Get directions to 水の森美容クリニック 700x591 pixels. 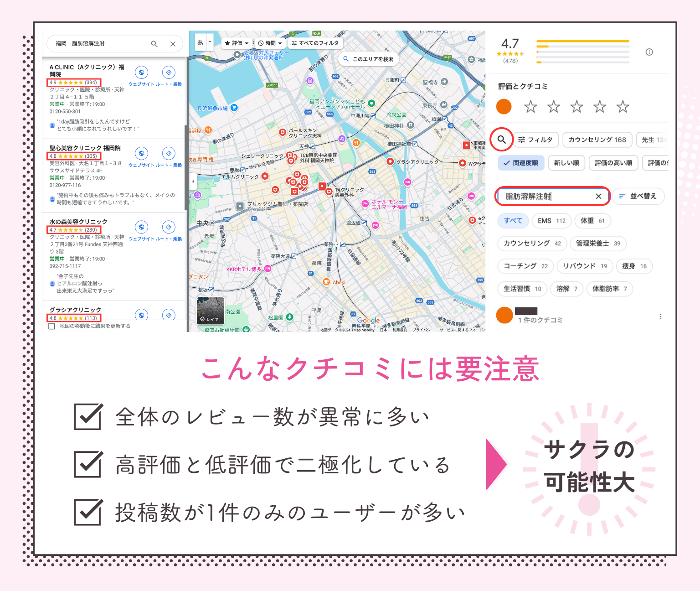(169, 227)
